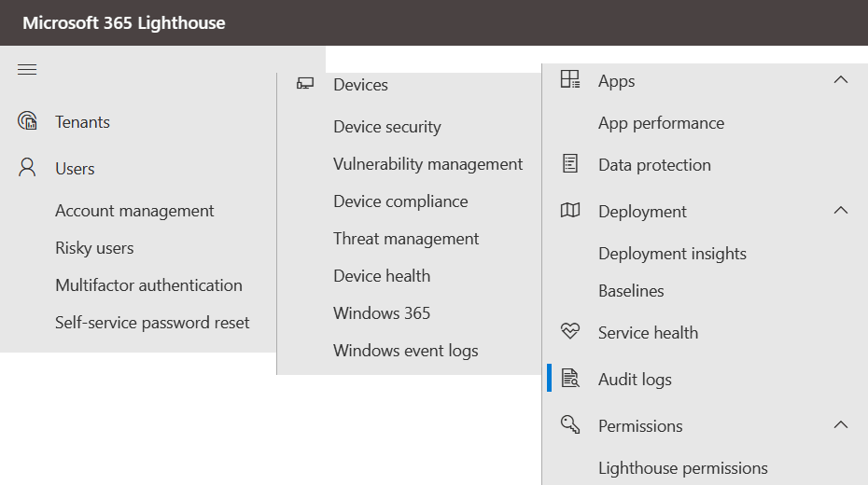Image resolution: width=868 pixels, height=485 pixels.
Task: Collapse the Deployment section chevron
Action: 840,211
